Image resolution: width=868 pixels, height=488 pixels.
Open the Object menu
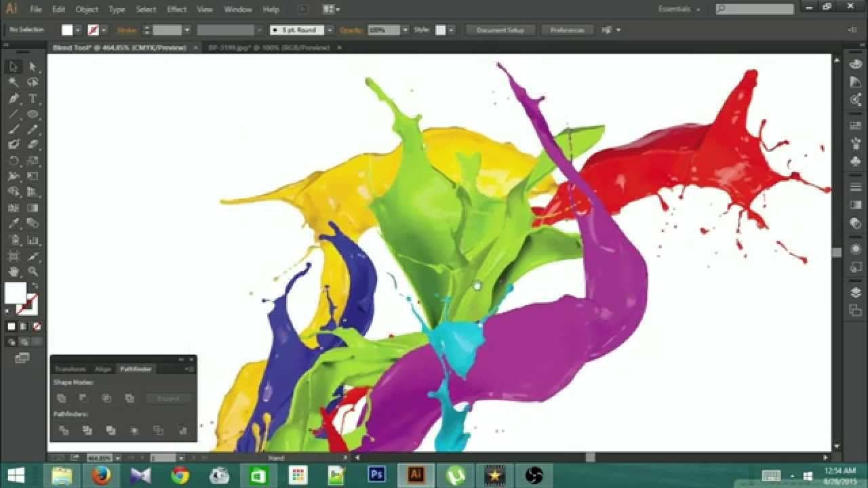[86, 9]
